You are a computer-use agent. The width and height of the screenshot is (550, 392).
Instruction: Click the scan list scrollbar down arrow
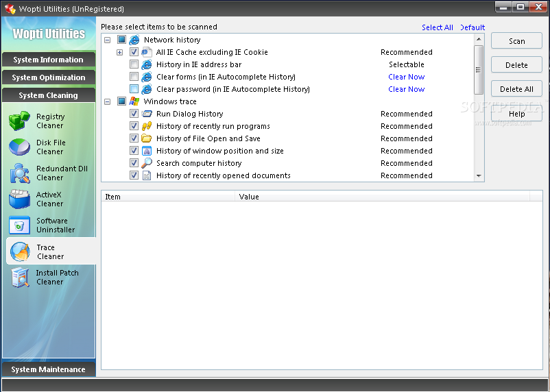479,176
